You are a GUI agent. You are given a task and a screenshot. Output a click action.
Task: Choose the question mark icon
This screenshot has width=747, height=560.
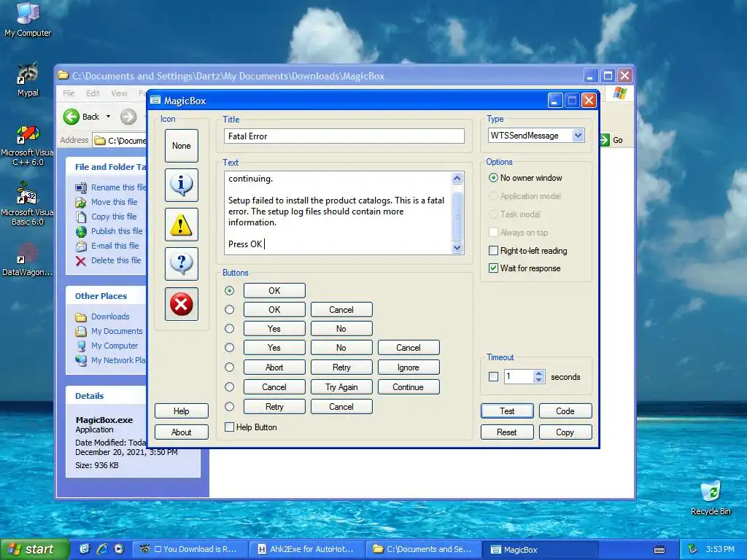point(182,264)
